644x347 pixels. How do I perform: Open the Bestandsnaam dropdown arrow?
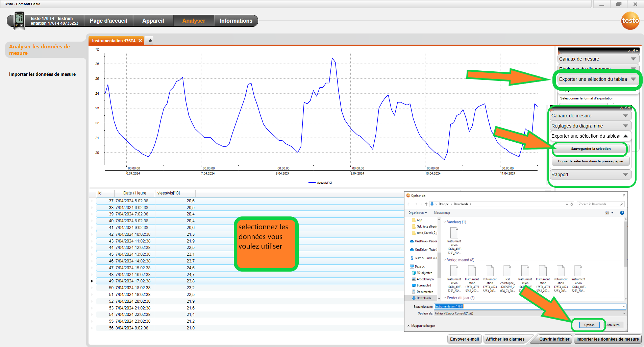624,307
